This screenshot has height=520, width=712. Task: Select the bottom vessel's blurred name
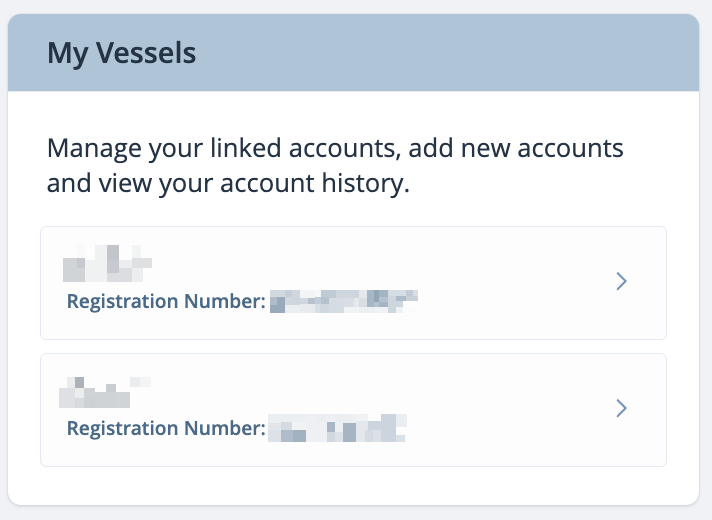pyautogui.click(x=105, y=392)
